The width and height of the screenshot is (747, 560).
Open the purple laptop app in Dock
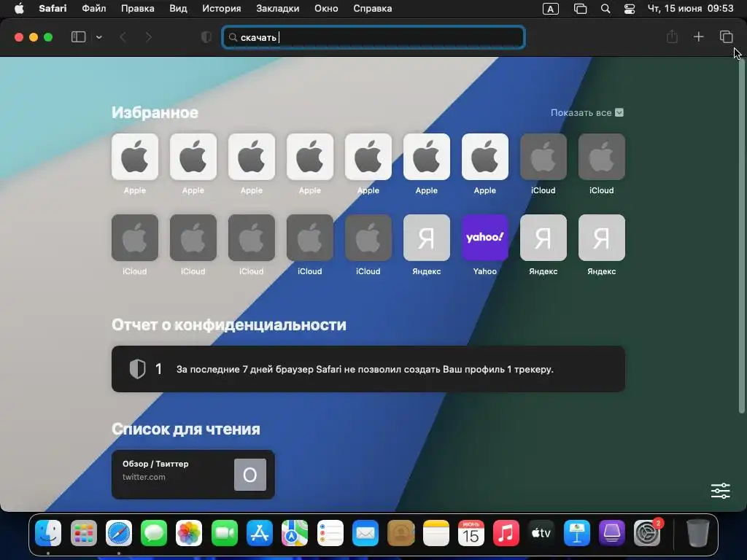pyautogui.click(x=612, y=533)
